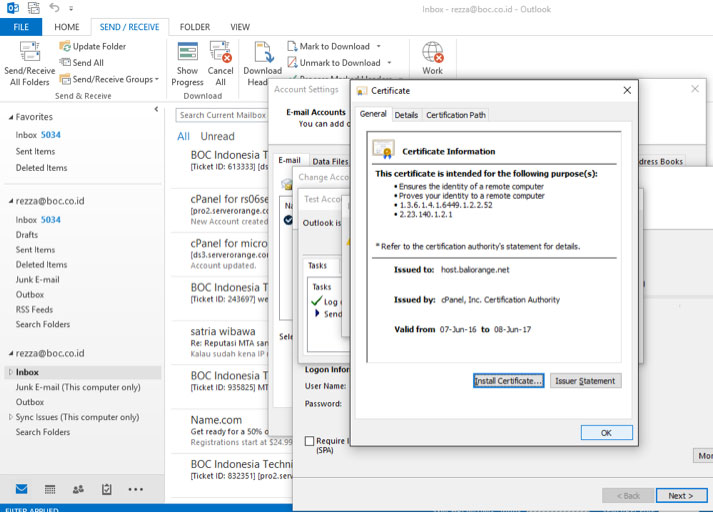The image size is (713, 513).
Task: Toggle the Require logon SPA checkbox
Action: pyautogui.click(x=309, y=441)
